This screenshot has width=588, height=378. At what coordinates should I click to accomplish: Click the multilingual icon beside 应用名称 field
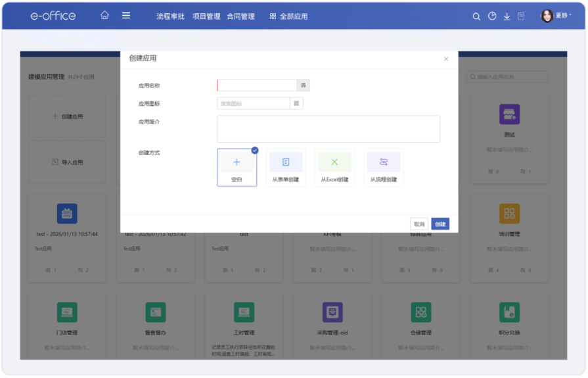[x=303, y=85]
